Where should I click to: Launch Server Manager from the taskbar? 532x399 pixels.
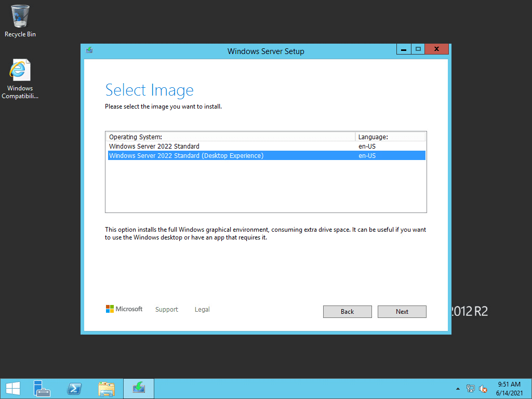click(x=42, y=388)
